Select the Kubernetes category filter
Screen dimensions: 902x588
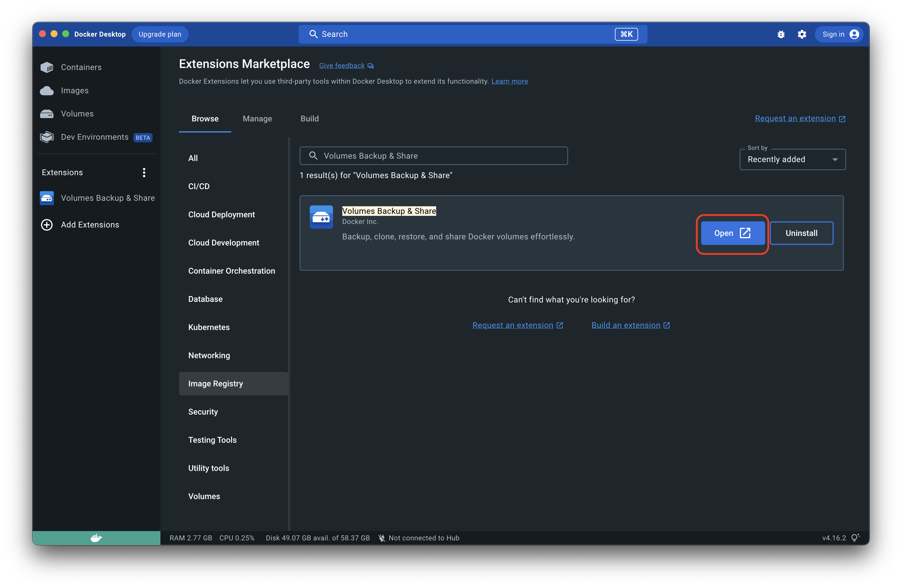point(209,327)
